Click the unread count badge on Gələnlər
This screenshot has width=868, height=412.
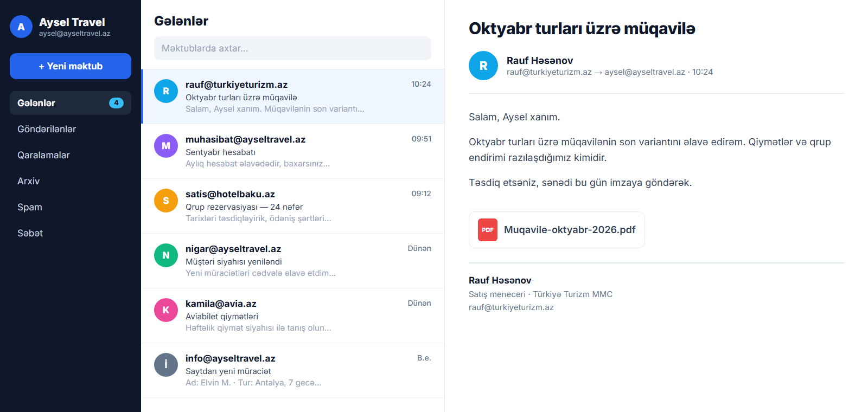point(116,103)
